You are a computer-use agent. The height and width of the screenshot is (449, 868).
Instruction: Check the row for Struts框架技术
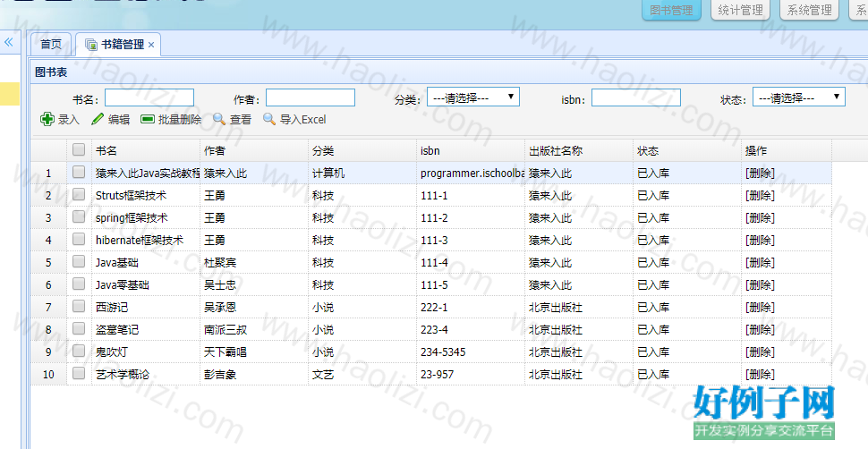tap(79, 194)
